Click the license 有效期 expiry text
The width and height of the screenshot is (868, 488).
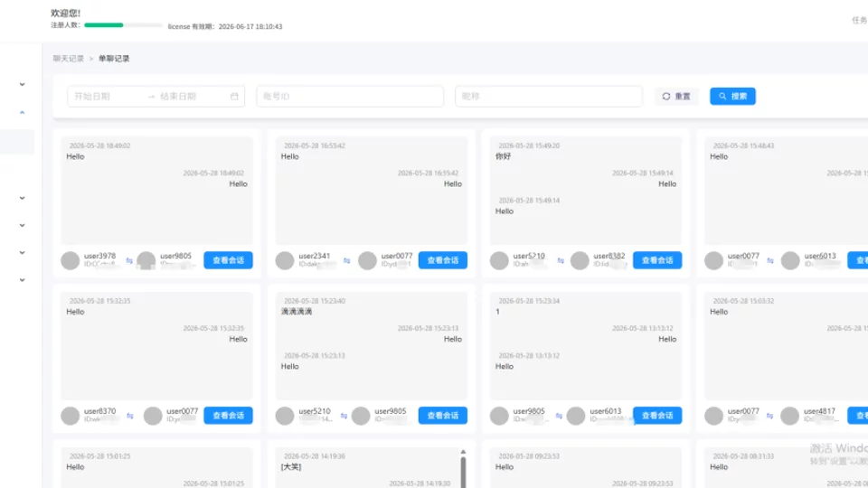point(225,26)
